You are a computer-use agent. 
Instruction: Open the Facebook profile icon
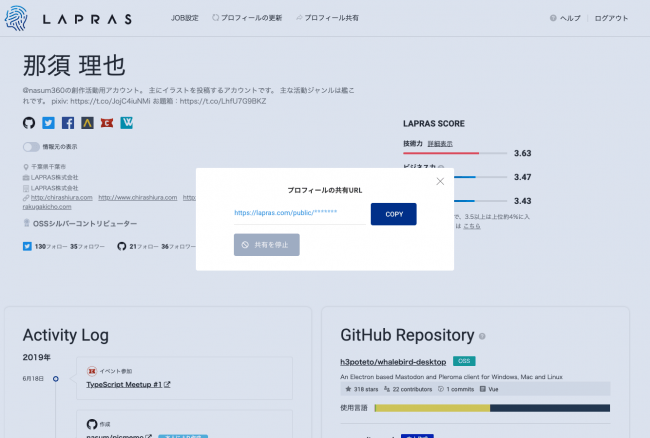(68, 123)
